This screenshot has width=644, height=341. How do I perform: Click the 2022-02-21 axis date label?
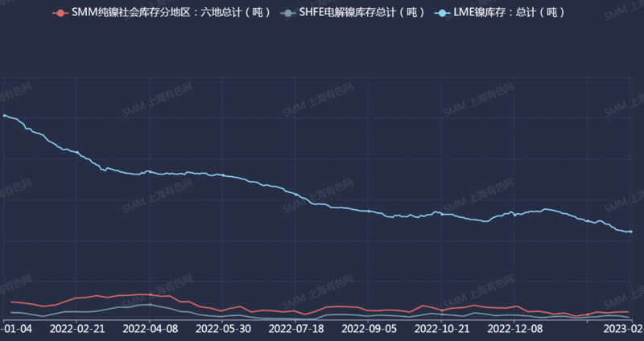pyautogui.click(x=76, y=329)
